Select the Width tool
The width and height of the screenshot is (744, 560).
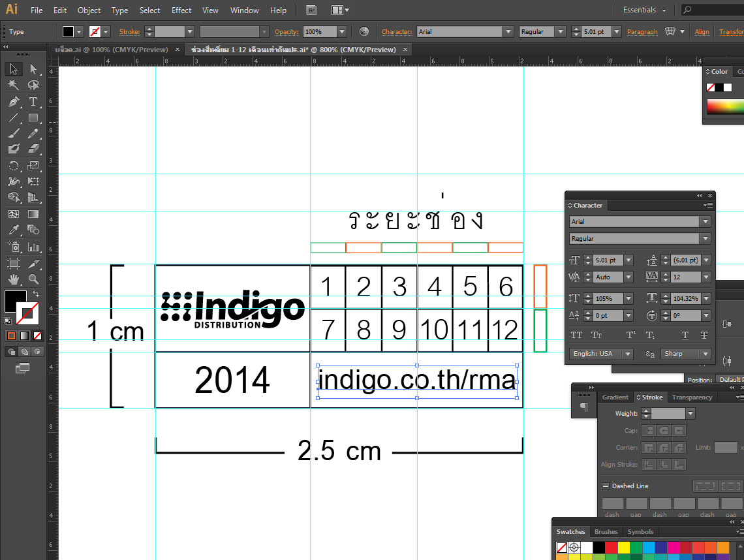click(13, 181)
